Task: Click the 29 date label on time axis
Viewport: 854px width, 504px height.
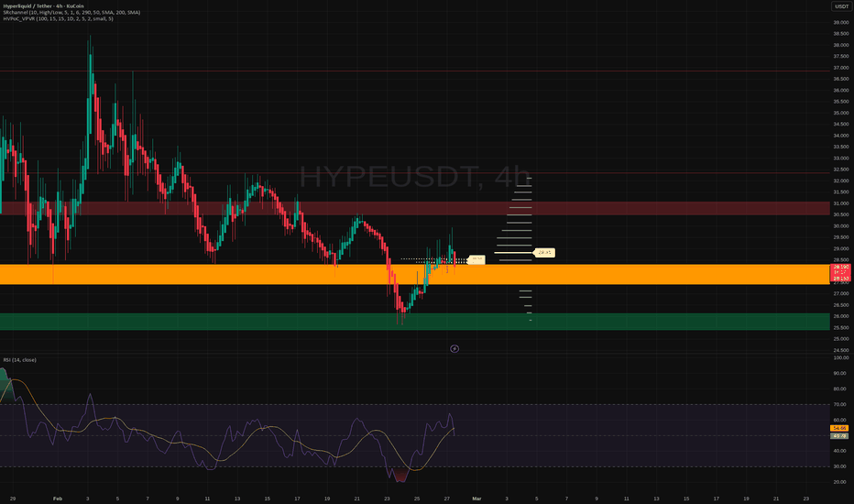Action: (x=13, y=499)
